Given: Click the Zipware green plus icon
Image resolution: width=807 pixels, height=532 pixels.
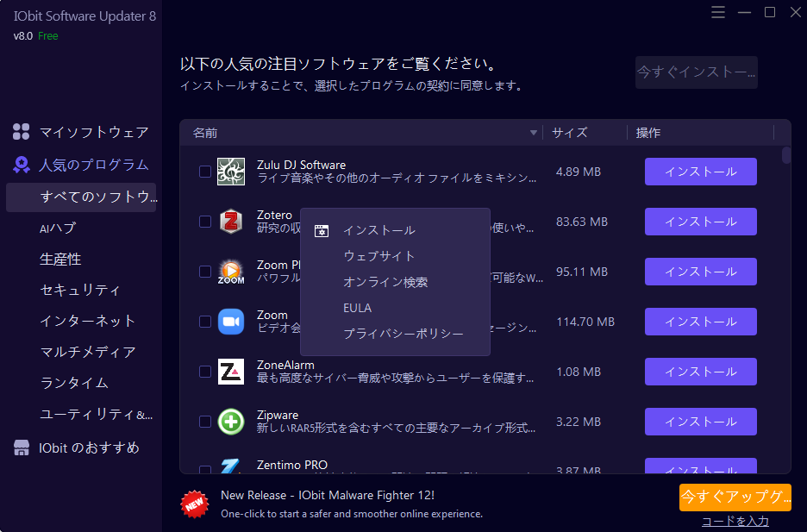Looking at the screenshot, I should coord(230,422).
